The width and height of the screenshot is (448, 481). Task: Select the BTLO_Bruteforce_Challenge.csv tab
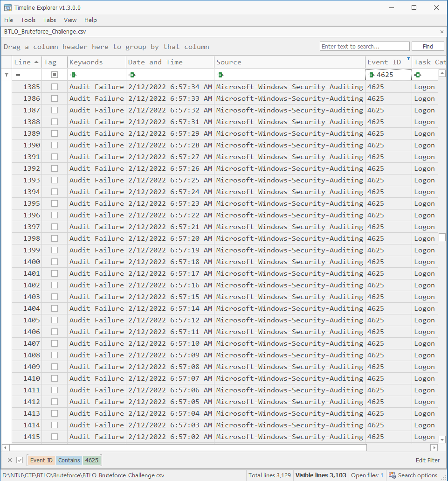point(45,32)
